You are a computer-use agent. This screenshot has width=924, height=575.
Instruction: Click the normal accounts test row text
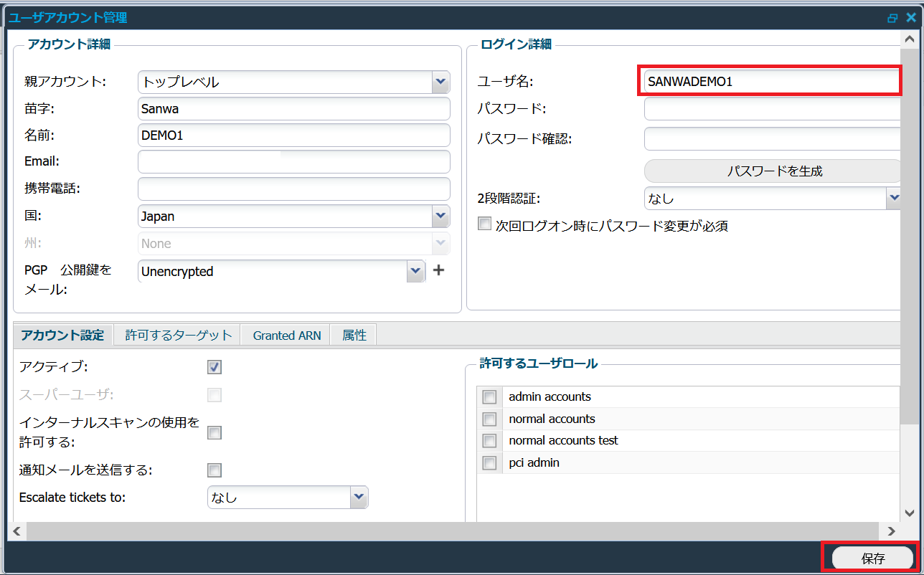563,440
